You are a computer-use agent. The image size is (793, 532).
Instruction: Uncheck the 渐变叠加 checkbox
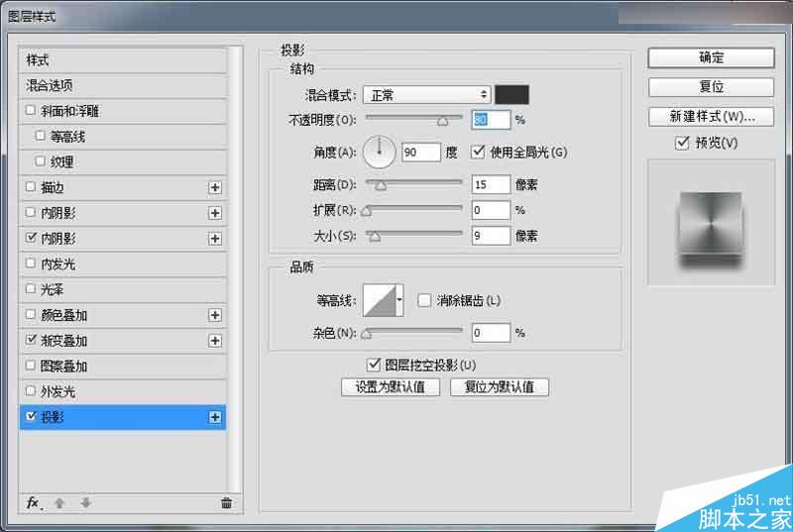tap(31, 340)
